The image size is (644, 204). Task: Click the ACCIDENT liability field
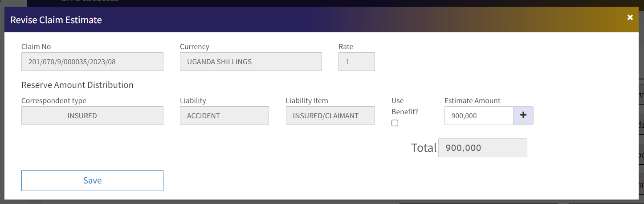(x=224, y=116)
